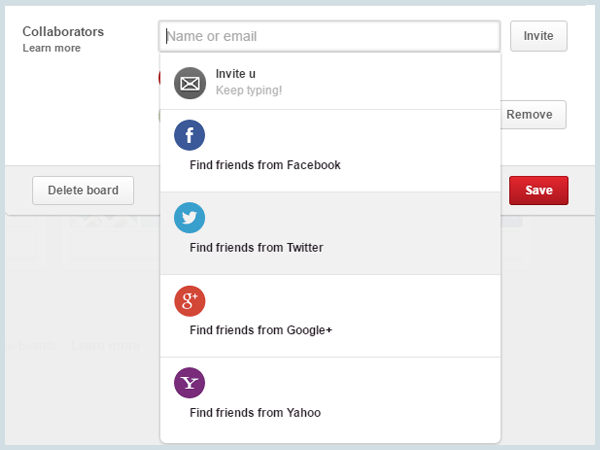Click the red Save button

(x=538, y=190)
